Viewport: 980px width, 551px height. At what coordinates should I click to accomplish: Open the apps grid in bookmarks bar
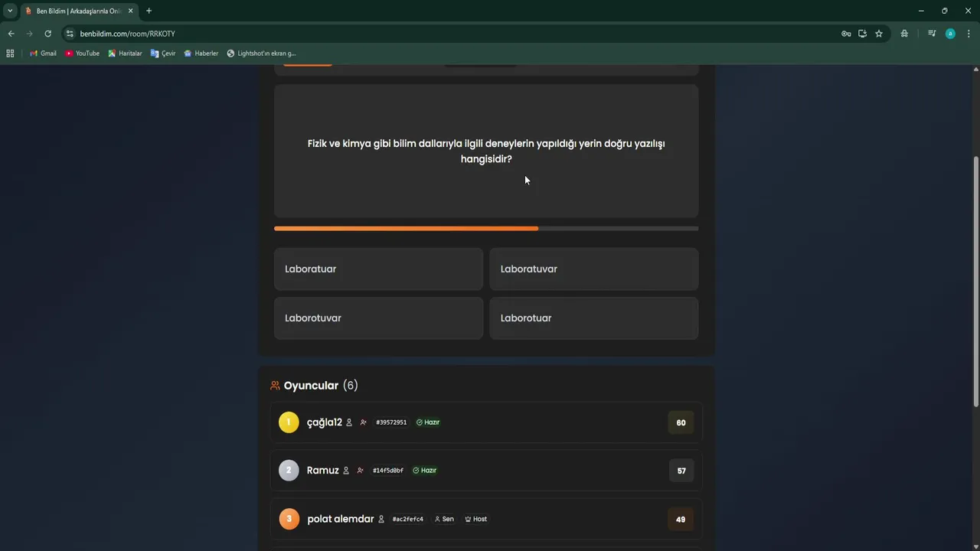(x=10, y=54)
